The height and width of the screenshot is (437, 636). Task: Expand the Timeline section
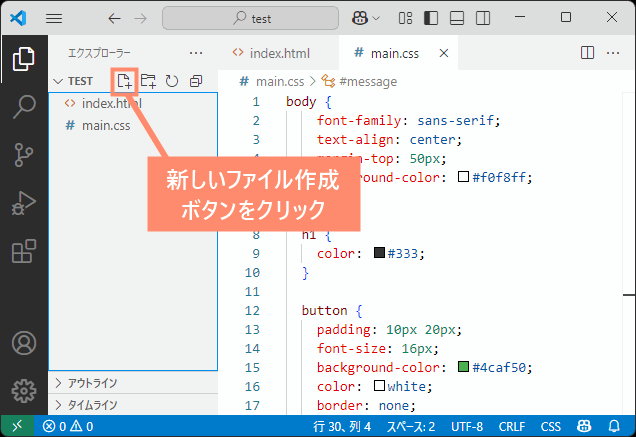pos(133,405)
